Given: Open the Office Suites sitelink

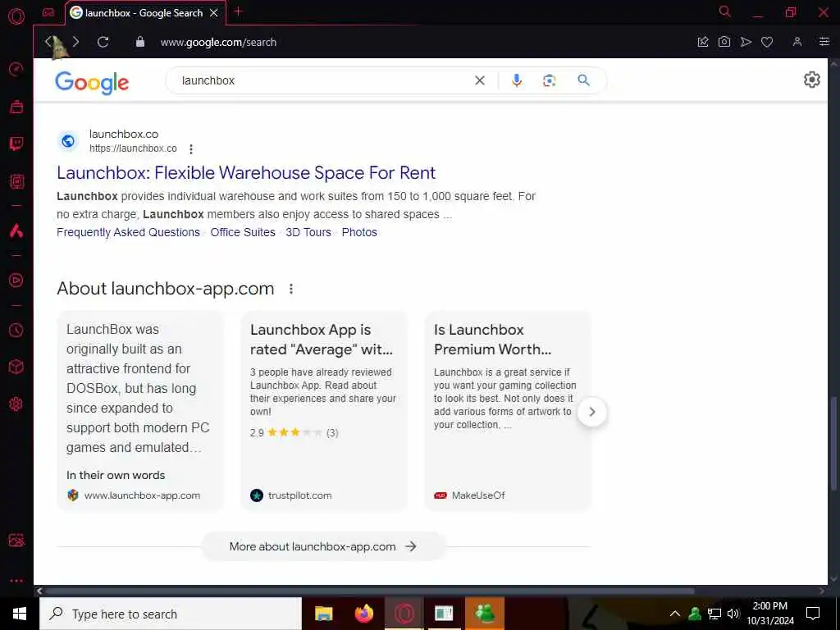Looking at the screenshot, I should (243, 232).
